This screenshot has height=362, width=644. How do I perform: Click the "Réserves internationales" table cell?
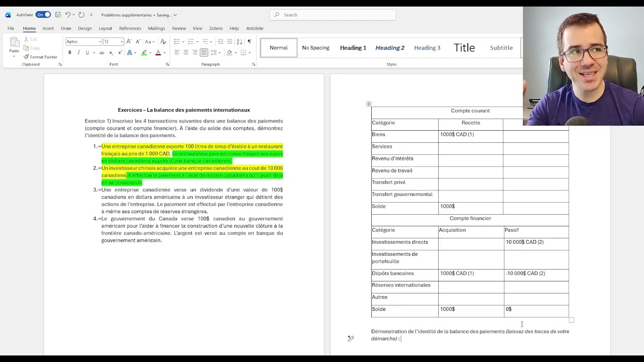[x=405, y=285]
